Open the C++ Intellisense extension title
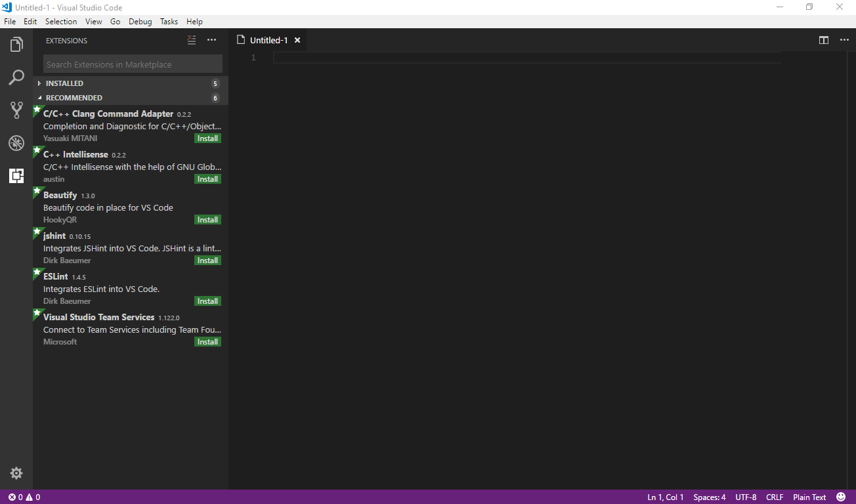The height and width of the screenshot is (504, 856). click(x=75, y=154)
